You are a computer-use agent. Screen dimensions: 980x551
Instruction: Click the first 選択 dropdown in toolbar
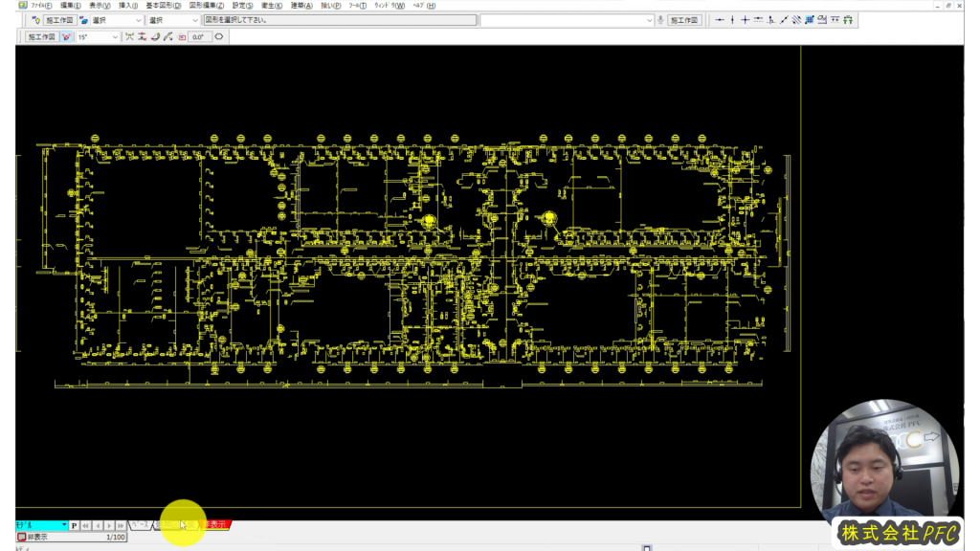click(116, 20)
